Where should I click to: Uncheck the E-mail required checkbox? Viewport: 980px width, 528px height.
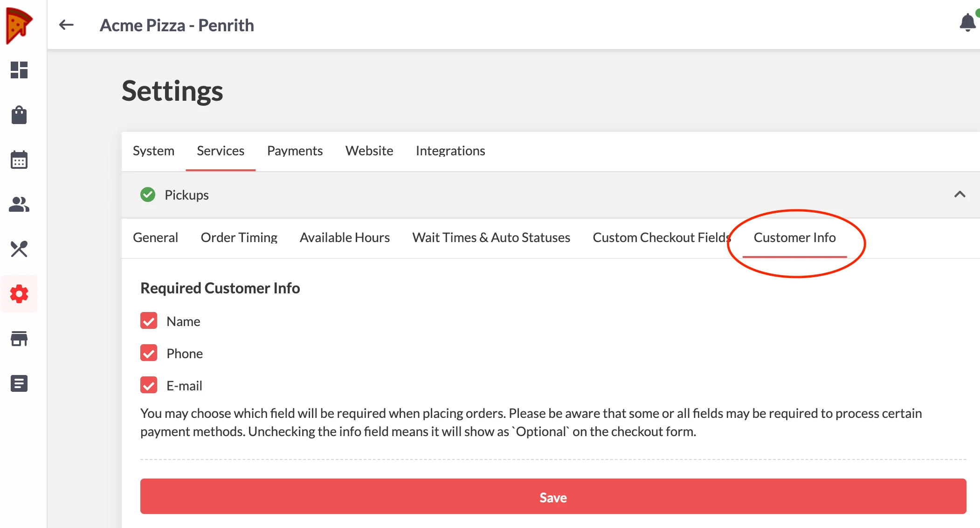click(x=149, y=385)
